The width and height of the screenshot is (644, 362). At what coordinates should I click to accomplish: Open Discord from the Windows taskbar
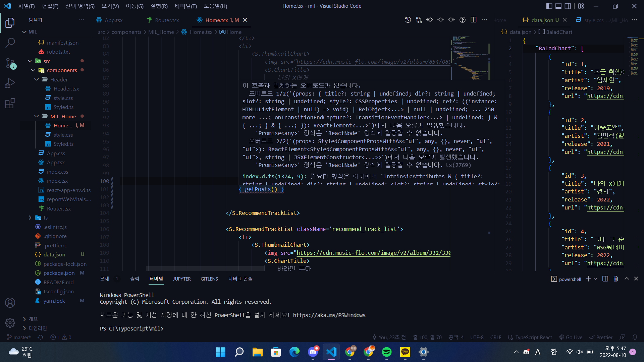313,352
